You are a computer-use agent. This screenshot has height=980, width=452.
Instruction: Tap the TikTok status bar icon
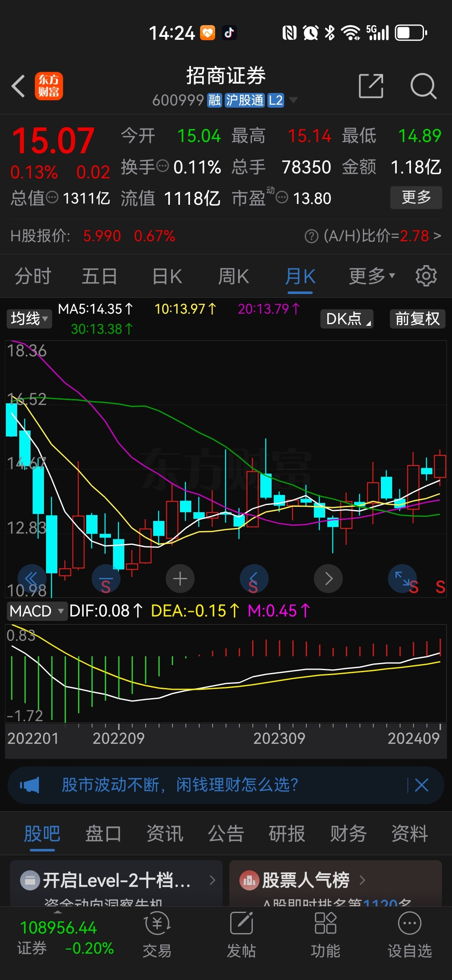(229, 33)
